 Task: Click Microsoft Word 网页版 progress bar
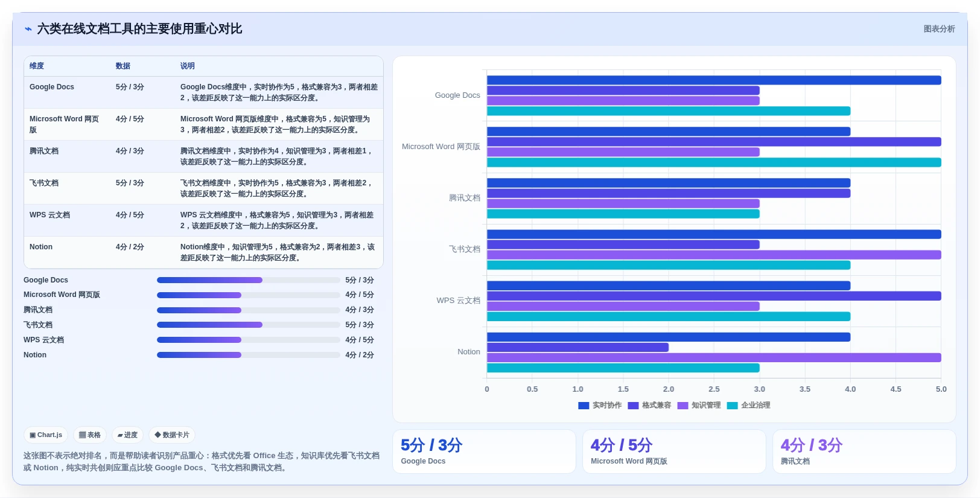(249, 295)
